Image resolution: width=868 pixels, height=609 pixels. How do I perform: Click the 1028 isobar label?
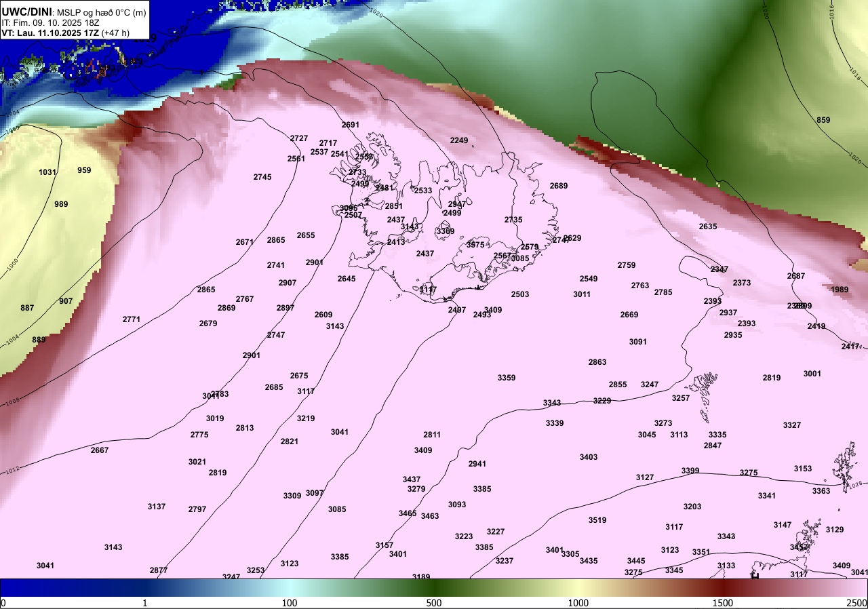click(856, 484)
